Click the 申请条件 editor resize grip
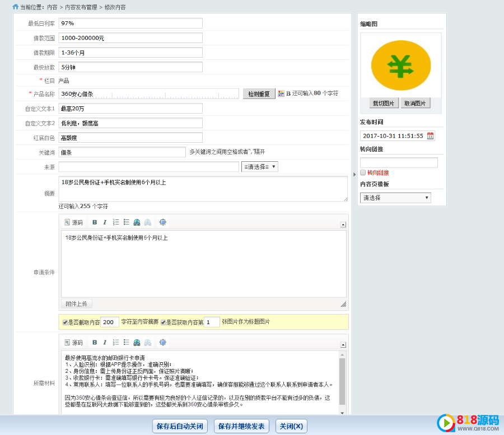 coord(343,304)
